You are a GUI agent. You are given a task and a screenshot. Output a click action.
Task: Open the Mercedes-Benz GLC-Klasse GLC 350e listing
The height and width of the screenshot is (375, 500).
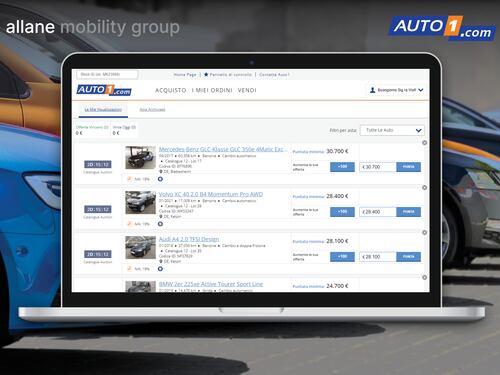[x=223, y=149]
